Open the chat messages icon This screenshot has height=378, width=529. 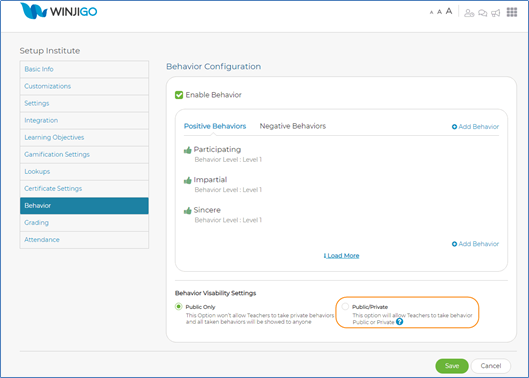(483, 13)
